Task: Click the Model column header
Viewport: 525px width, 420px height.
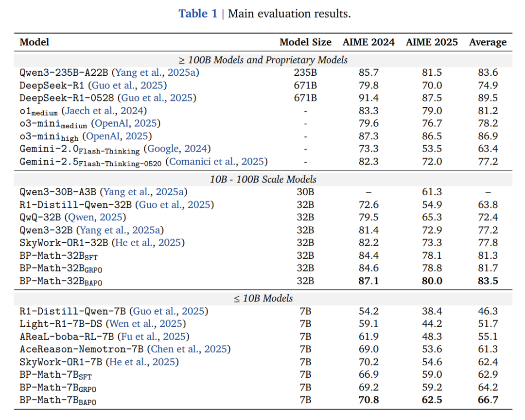Action: pyautogui.click(x=34, y=42)
